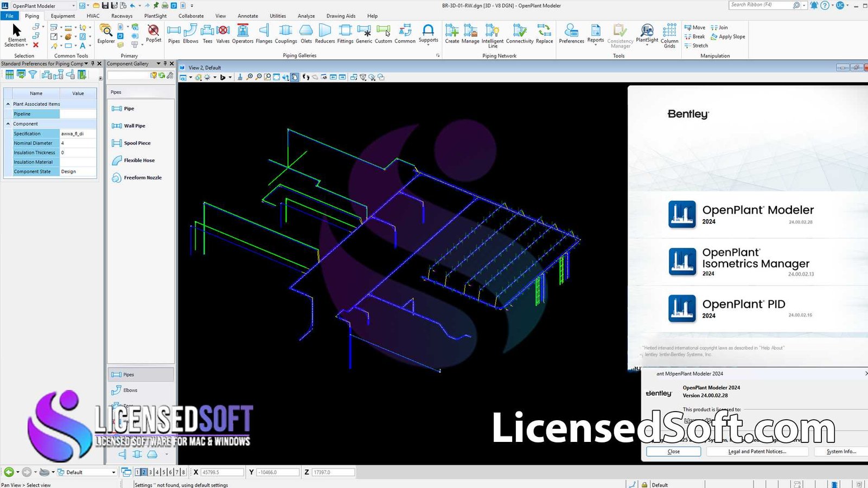
Task: Open the File menu
Action: click(x=10, y=16)
